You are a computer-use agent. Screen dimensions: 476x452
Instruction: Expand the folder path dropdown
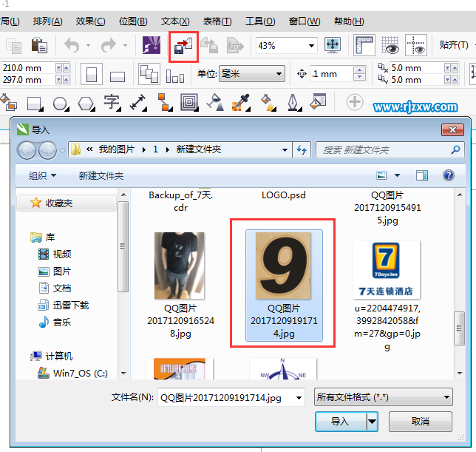[x=285, y=149]
